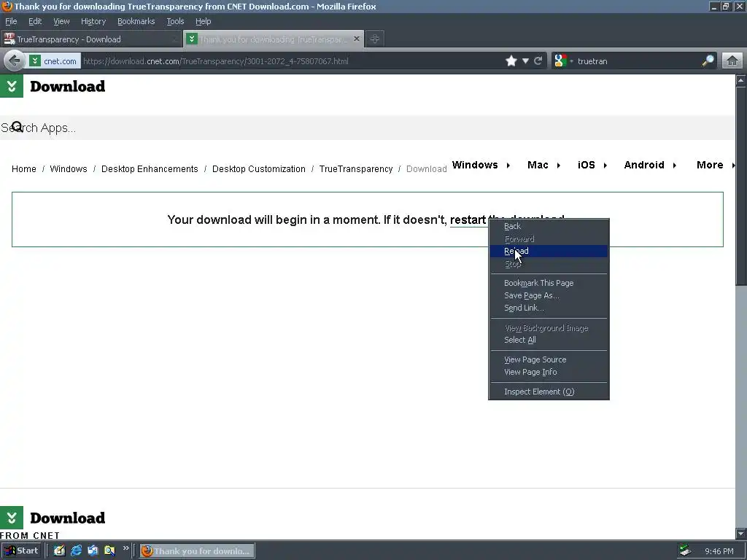Switch to TrueTransparency - Download tab

90,39
